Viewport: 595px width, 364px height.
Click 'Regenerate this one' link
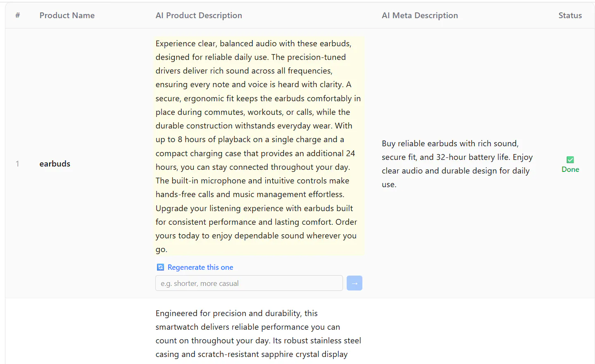tap(200, 267)
